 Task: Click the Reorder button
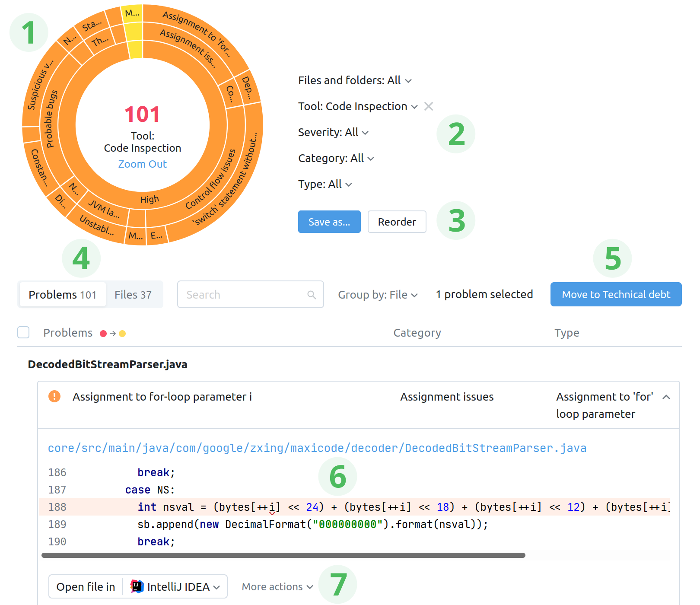397,222
